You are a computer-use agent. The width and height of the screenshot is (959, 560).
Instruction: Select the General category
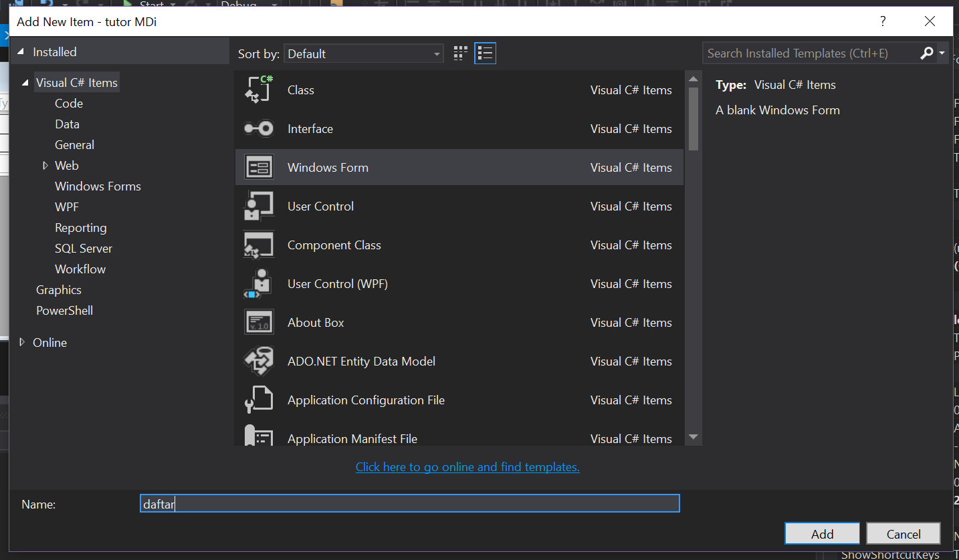point(74,144)
